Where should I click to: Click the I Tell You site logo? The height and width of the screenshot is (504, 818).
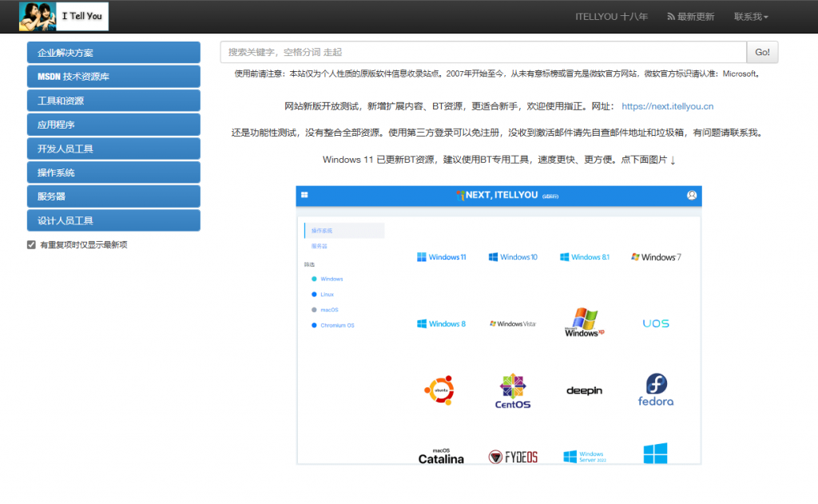(63, 16)
